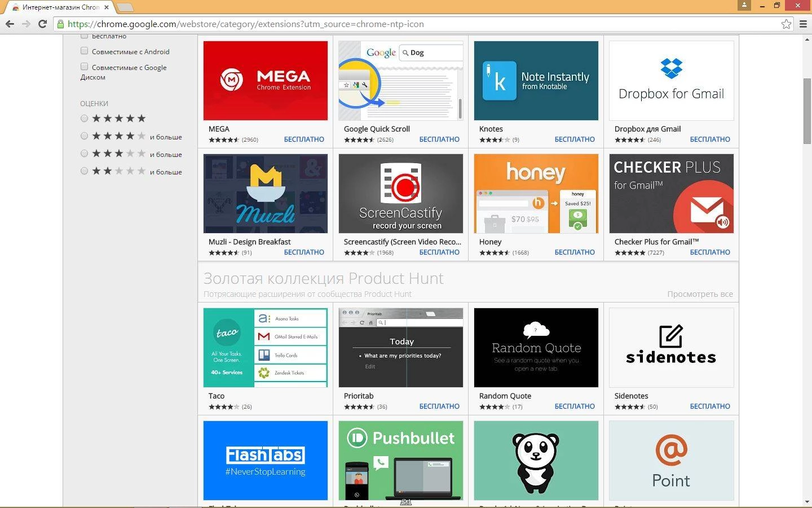Screen dimensions: 812x508
Task: Open the Point extension thumbnail
Action: tap(671, 460)
